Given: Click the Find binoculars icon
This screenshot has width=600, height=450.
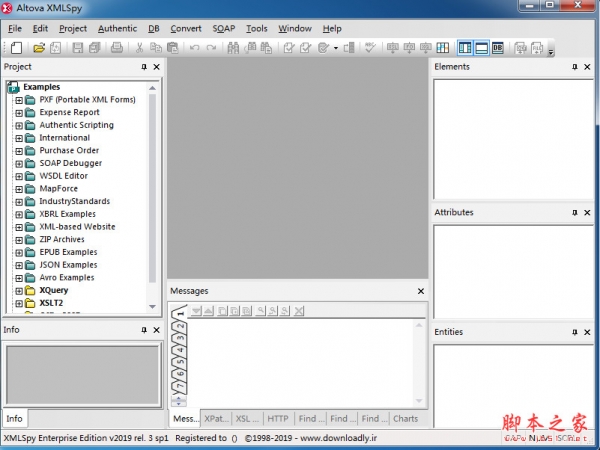Looking at the screenshot, I should click(x=234, y=47).
